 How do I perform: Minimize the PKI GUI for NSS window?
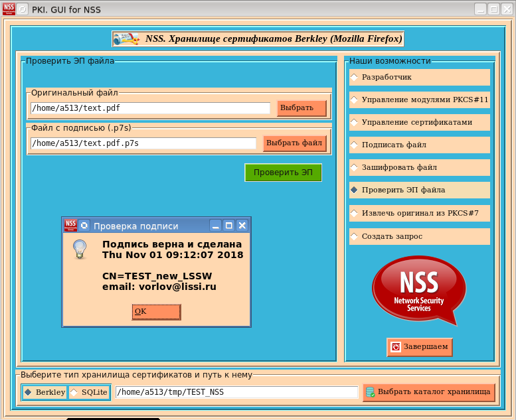(x=480, y=9)
